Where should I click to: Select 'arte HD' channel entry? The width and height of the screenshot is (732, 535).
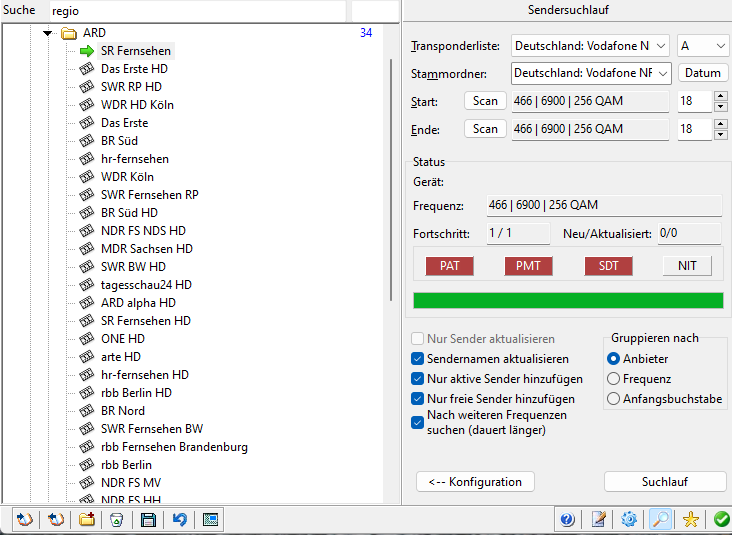click(x=121, y=357)
